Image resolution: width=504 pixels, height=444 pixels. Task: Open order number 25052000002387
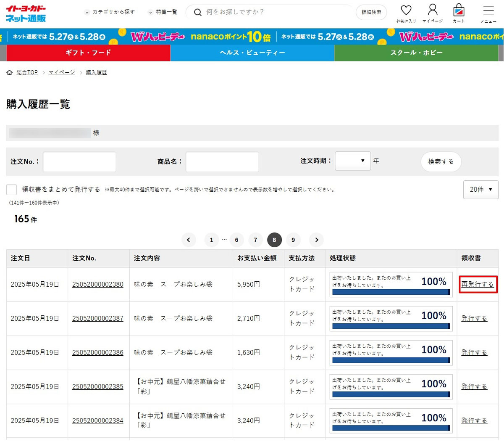click(98, 319)
